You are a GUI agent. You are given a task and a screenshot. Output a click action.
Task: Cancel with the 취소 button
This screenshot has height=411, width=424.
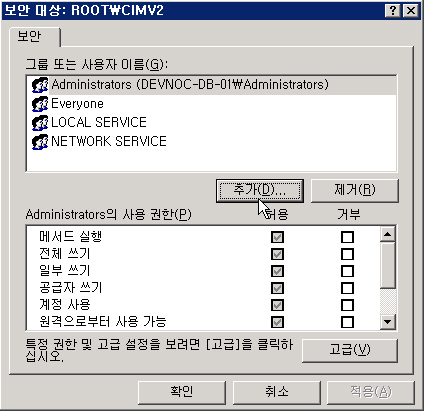pyautogui.click(x=276, y=392)
